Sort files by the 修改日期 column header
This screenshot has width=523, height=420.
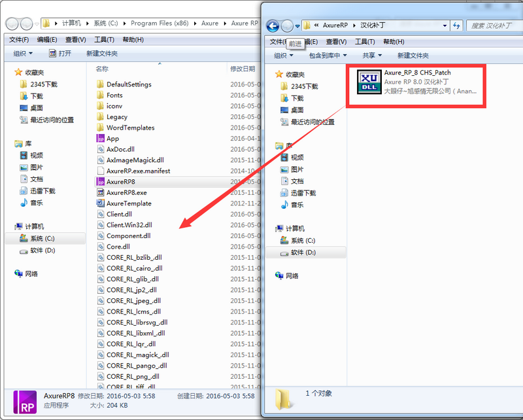(243, 69)
